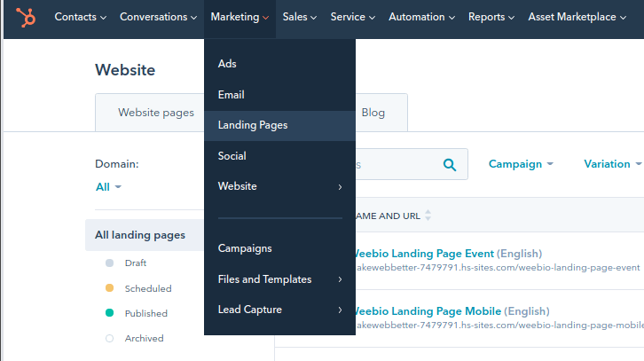Viewport: 644px width, 361px height.
Task: Open the Campaign filter dropdown
Action: [521, 164]
